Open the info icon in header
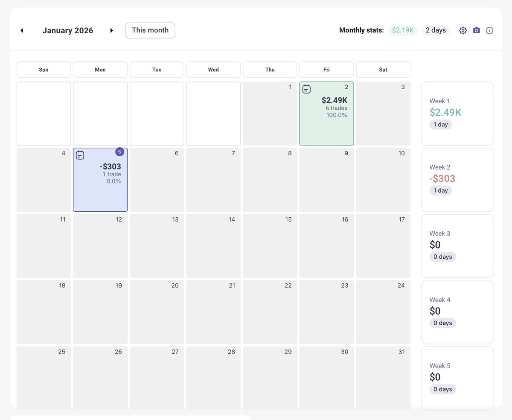Screen dimensions: 512x420 click(489, 30)
